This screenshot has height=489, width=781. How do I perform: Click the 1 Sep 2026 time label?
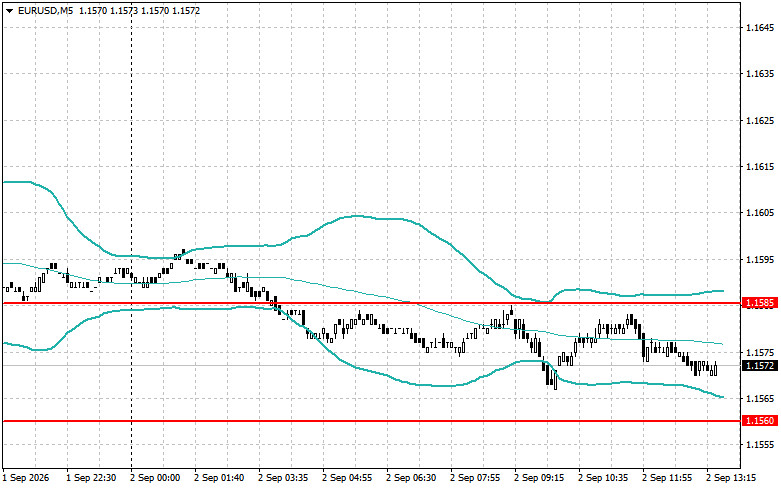26,478
